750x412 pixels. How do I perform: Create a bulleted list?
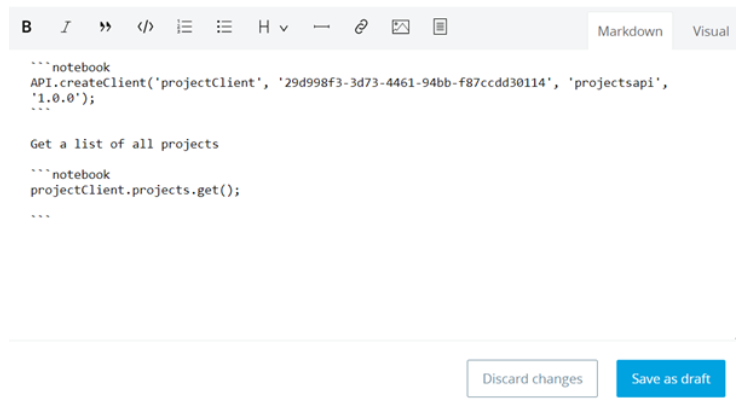[x=224, y=28]
